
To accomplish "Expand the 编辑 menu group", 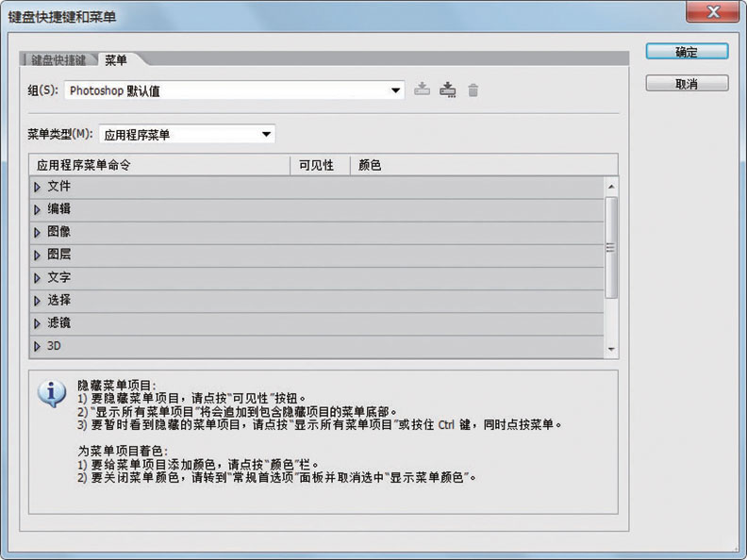I will (38, 210).
